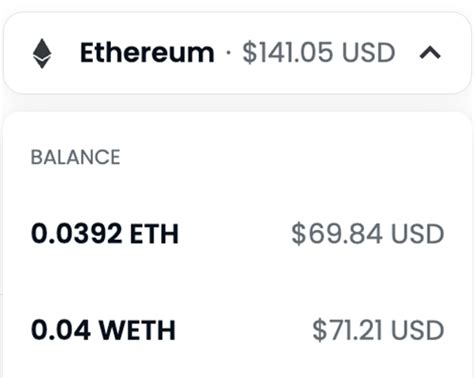Viewport: 474px width, 378px height.
Task: Click USD label in the Ethereum header
Action: [x=369, y=53]
